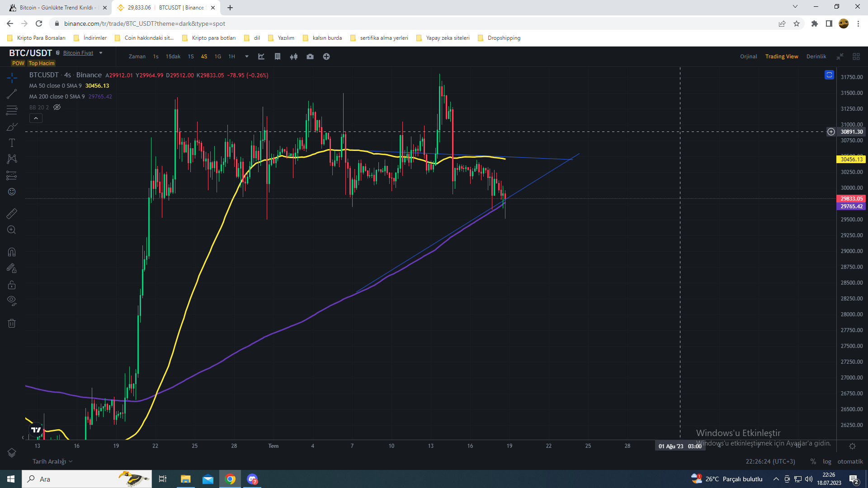The width and height of the screenshot is (868, 488).
Task: Open the Windows Start menu
Action: (11, 479)
